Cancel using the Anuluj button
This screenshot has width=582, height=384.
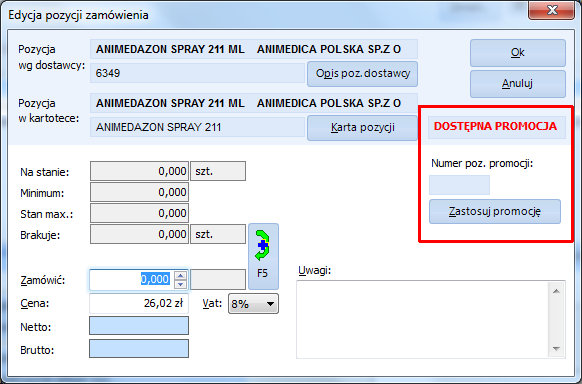coord(518,84)
